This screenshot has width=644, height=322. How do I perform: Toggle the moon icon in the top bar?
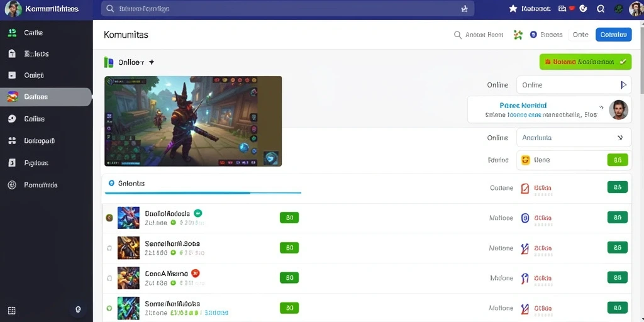(x=583, y=9)
